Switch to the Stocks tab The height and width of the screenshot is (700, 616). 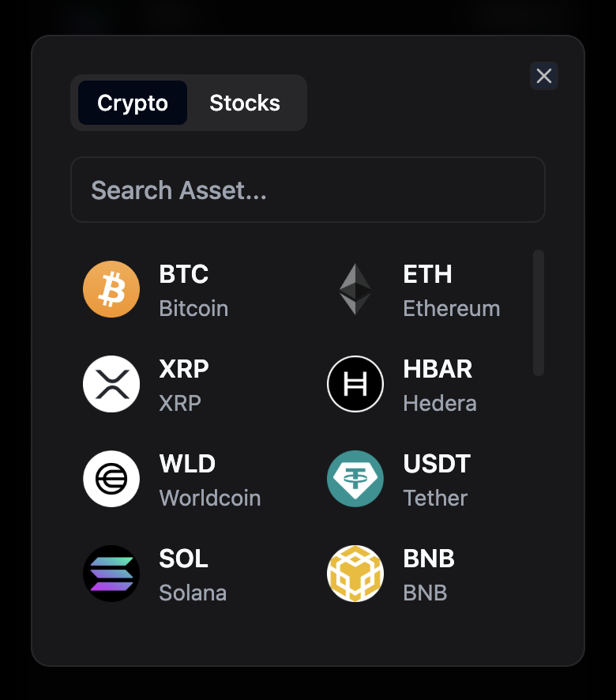(245, 103)
